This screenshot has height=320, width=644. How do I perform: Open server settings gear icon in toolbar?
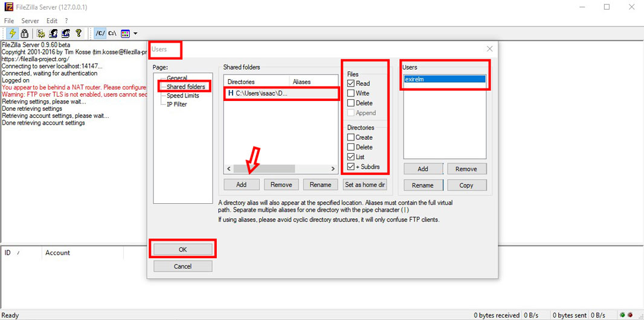pos(40,33)
